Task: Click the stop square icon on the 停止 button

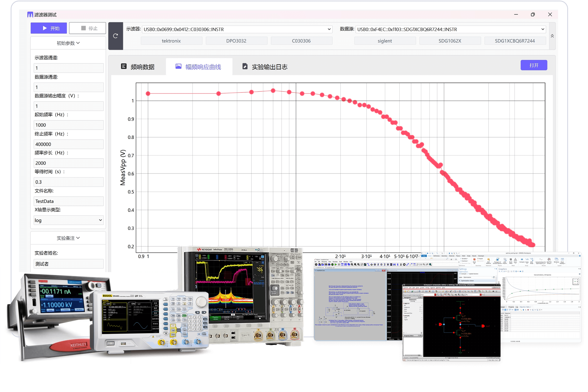Action: pos(83,28)
